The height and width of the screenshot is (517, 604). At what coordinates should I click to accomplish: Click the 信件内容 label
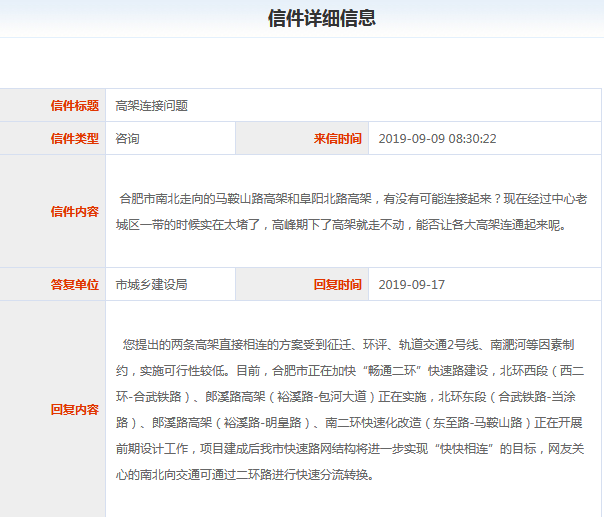(x=75, y=211)
